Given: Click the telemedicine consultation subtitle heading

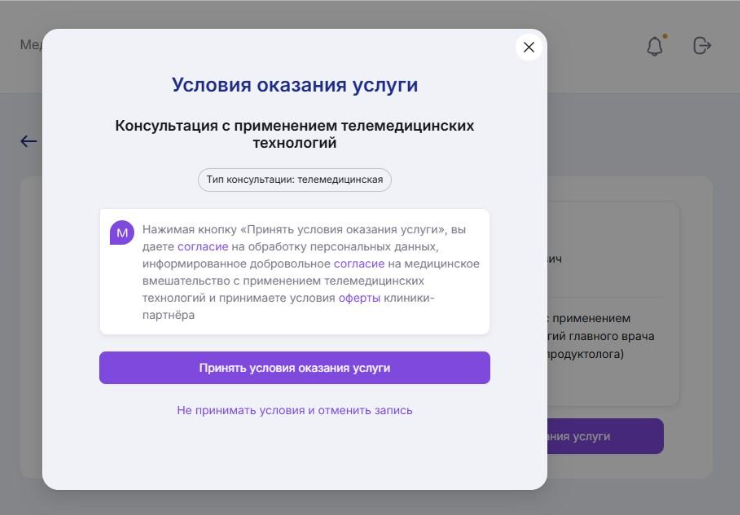Looking at the screenshot, I should [x=294, y=134].
